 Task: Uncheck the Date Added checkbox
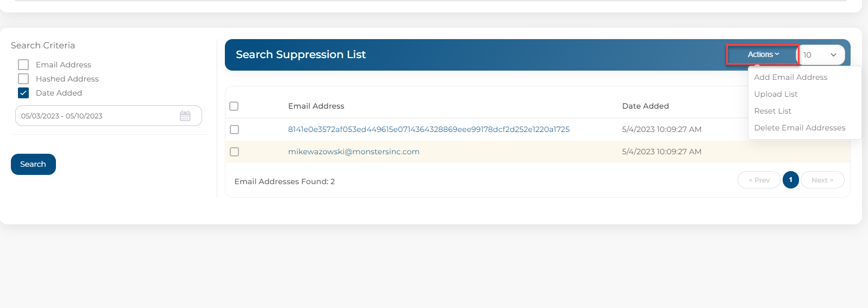[x=23, y=93]
